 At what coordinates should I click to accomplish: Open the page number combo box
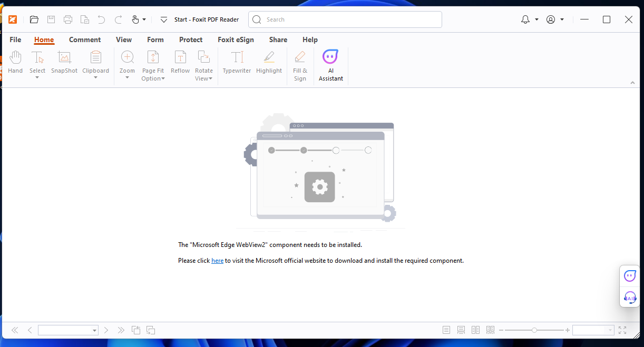(68, 330)
